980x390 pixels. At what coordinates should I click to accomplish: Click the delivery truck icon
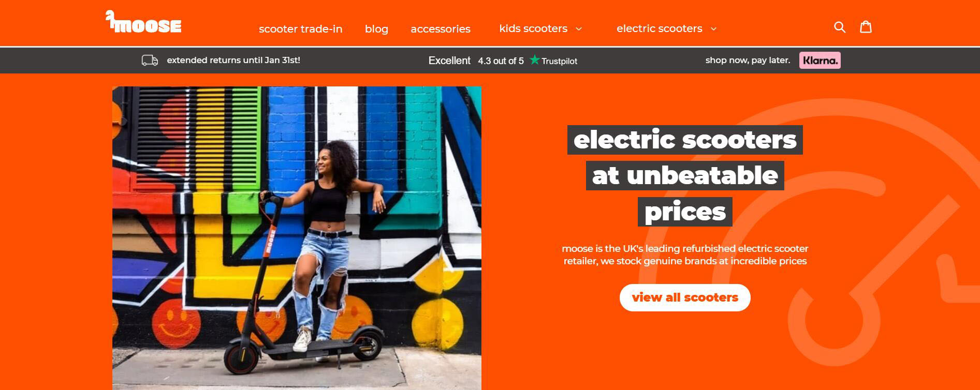[x=150, y=61]
